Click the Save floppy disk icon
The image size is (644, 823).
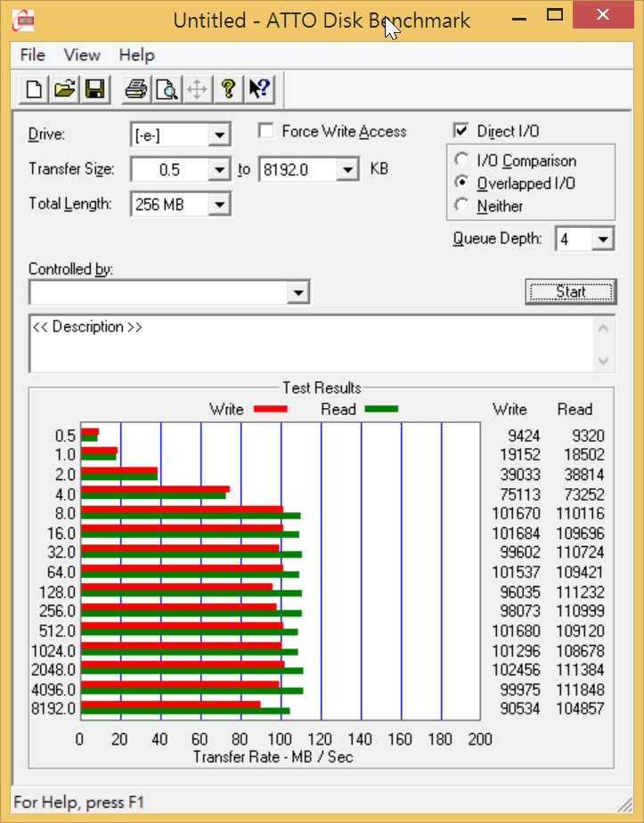pyautogui.click(x=95, y=89)
